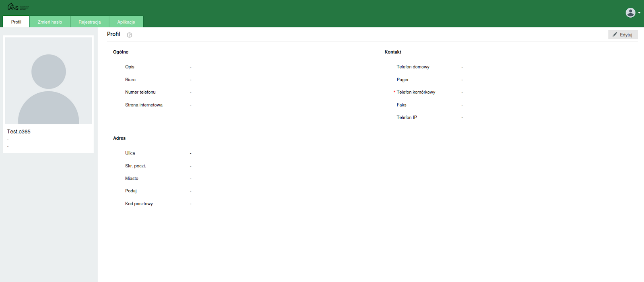The height and width of the screenshot is (282, 644).
Task: Expand the account dropdown arrow
Action: click(x=639, y=13)
